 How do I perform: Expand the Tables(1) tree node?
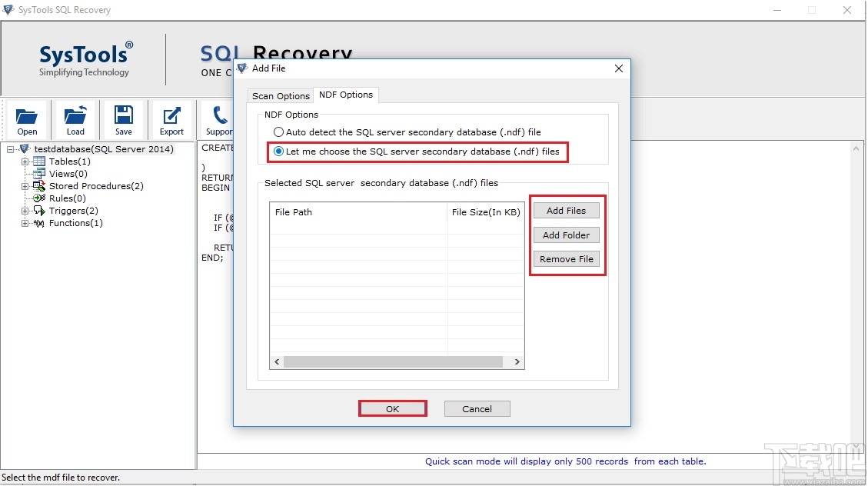pos(25,161)
